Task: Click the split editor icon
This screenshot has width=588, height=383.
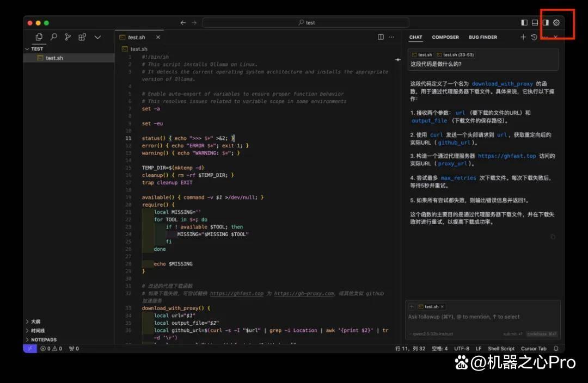Action: [381, 37]
